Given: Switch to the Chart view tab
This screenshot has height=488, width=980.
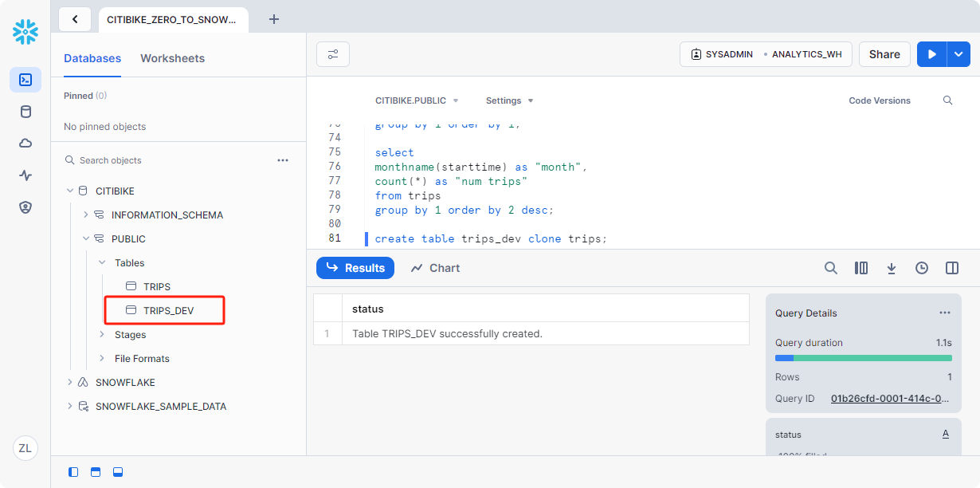Looking at the screenshot, I should point(436,268).
